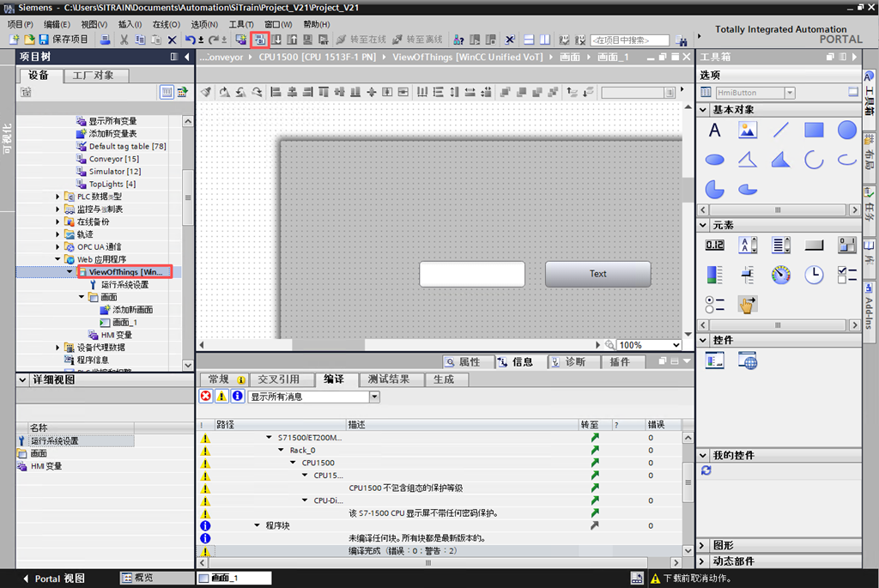Toggle the warning messages filter

coord(221,397)
